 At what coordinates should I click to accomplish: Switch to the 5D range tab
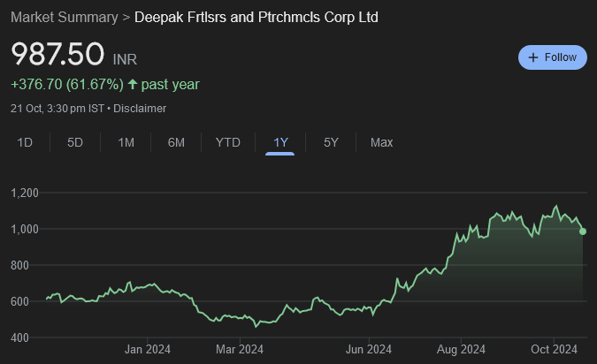coord(75,142)
